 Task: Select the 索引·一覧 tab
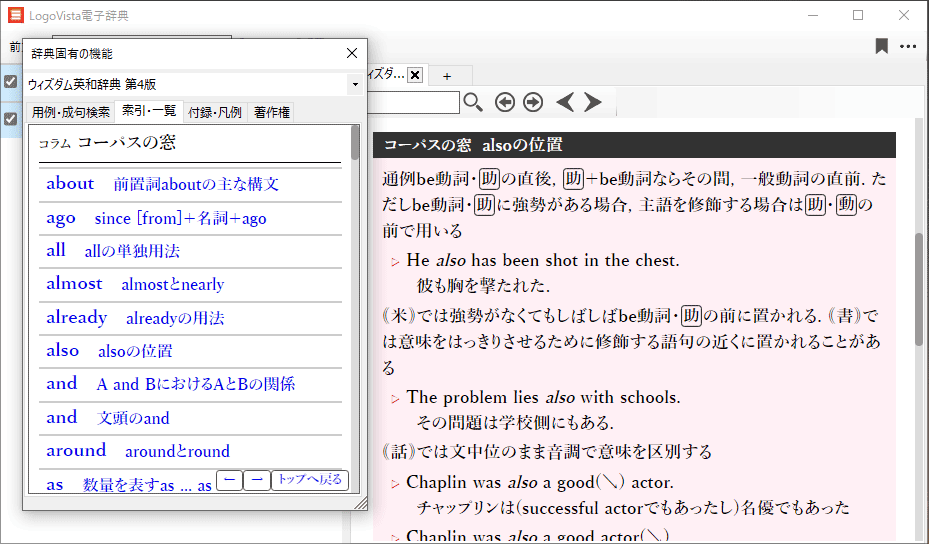[149, 111]
